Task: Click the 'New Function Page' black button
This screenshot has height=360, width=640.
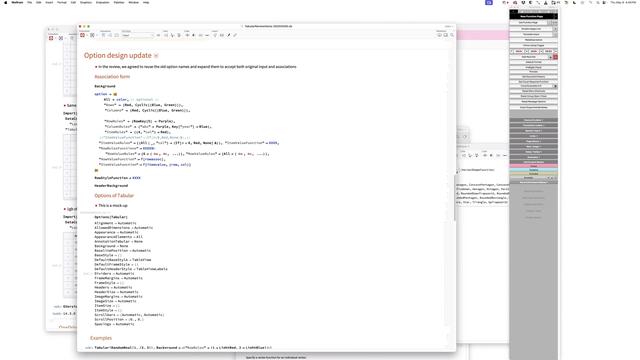Action: pyautogui.click(x=533, y=16)
